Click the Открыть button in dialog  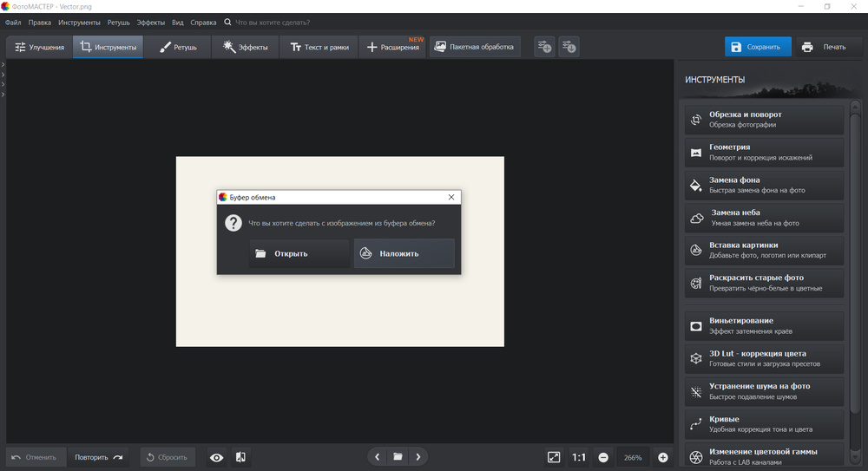(x=299, y=253)
